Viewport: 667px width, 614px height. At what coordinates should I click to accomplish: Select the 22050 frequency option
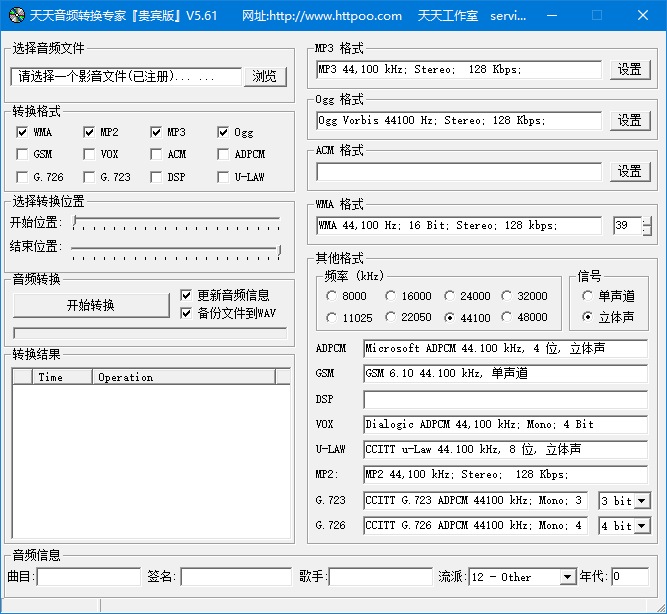tap(390, 317)
